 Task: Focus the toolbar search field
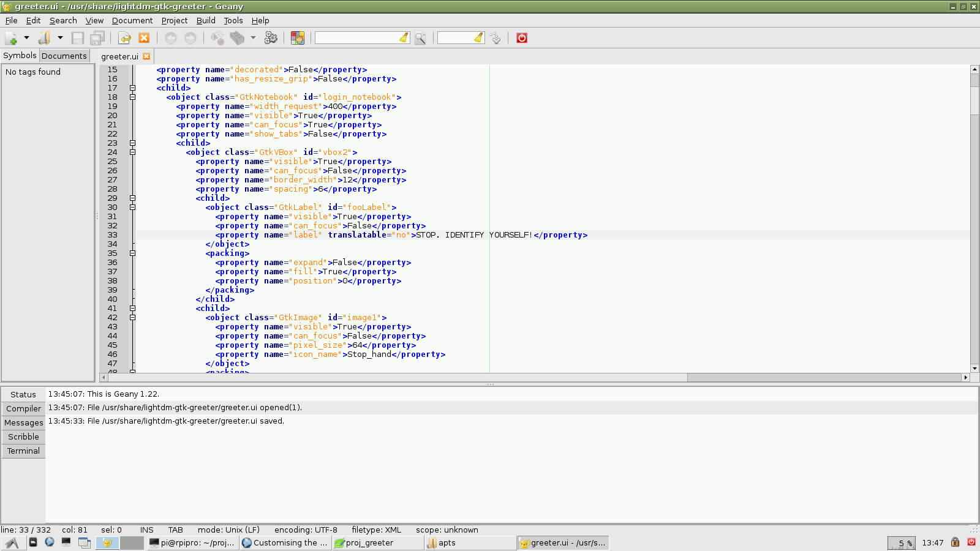tap(356, 38)
